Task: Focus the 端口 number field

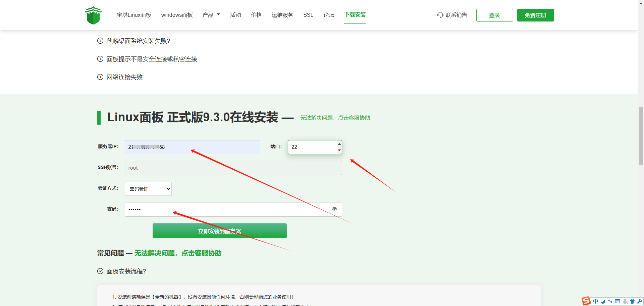Action: tap(315, 147)
